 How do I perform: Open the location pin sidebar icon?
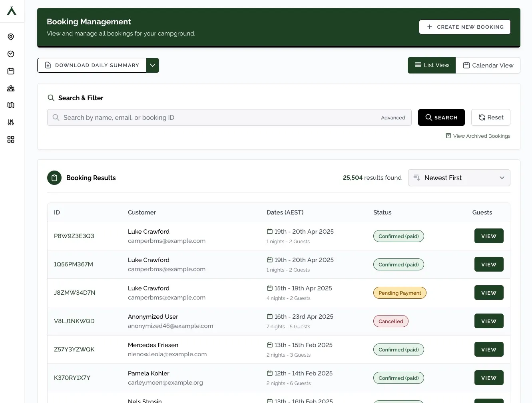tap(11, 37)
